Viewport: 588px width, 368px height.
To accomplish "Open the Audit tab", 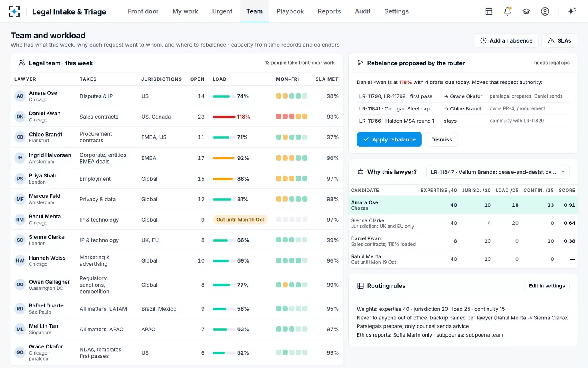I will pos(363,11).
